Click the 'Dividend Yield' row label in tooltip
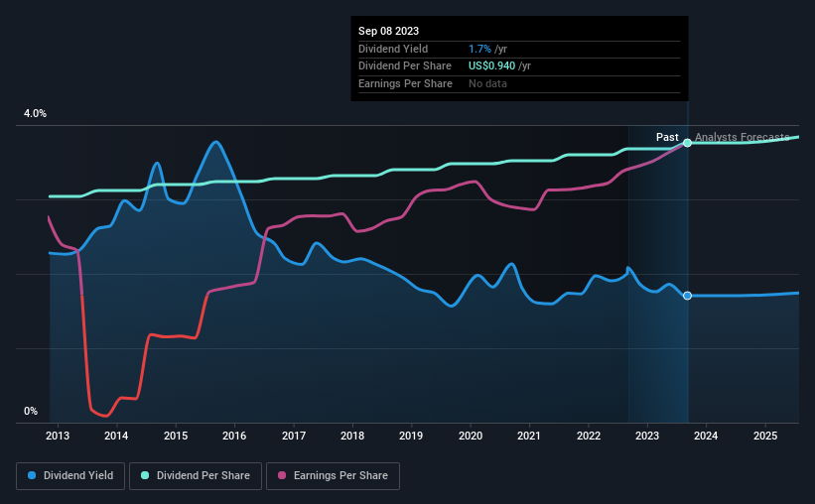The image size is (815, 504). [393, 49]
